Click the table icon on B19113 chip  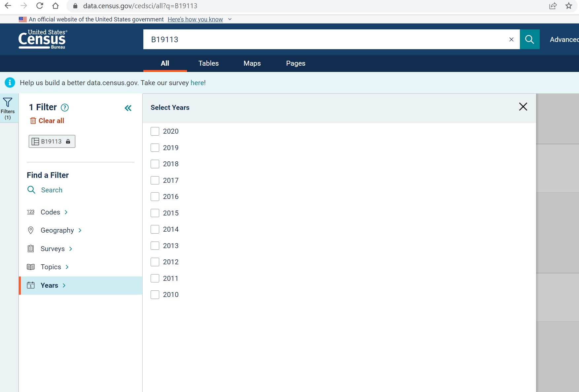click(35, 141)
